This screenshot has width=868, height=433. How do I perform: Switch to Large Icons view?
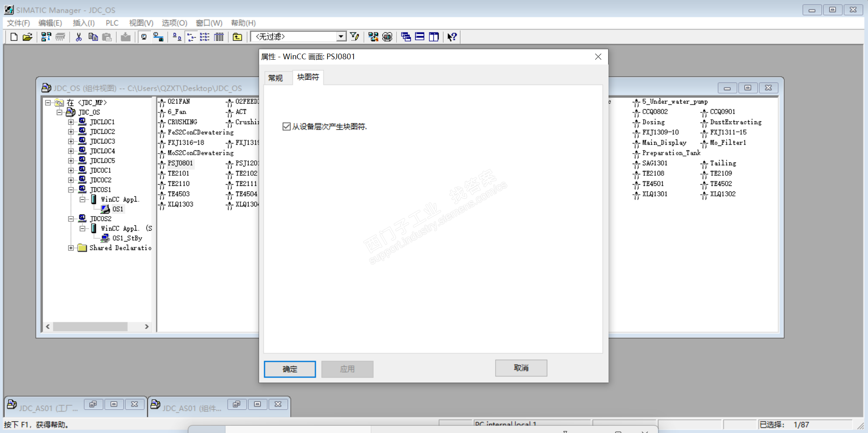tap(177, 37)
